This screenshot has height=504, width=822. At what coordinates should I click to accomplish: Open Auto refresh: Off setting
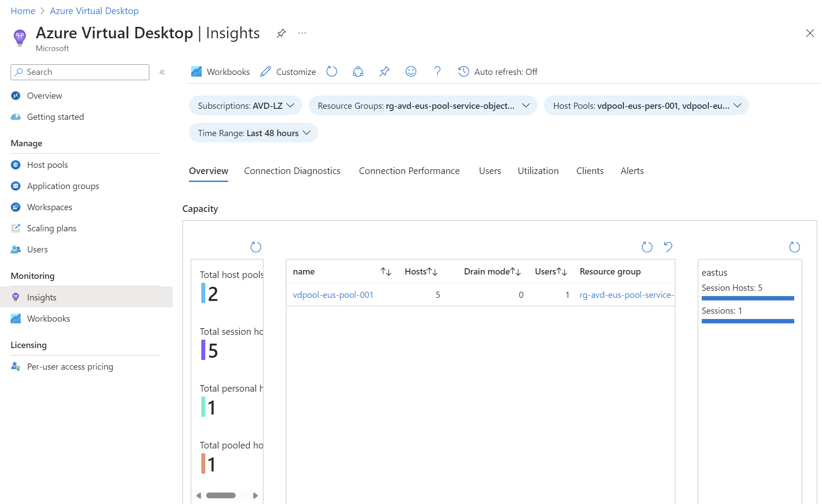[498, 72]
